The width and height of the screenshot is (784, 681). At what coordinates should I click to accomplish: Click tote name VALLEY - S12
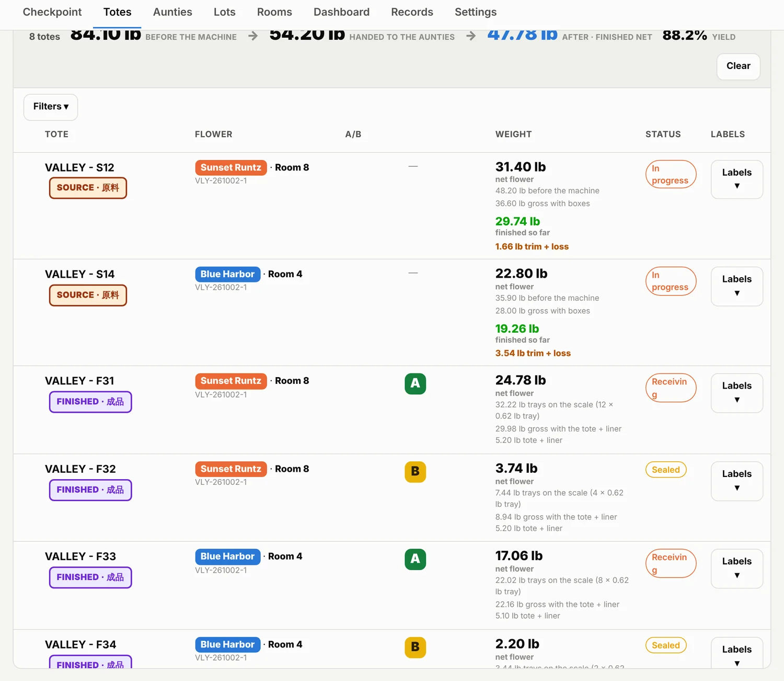(79, 168)
